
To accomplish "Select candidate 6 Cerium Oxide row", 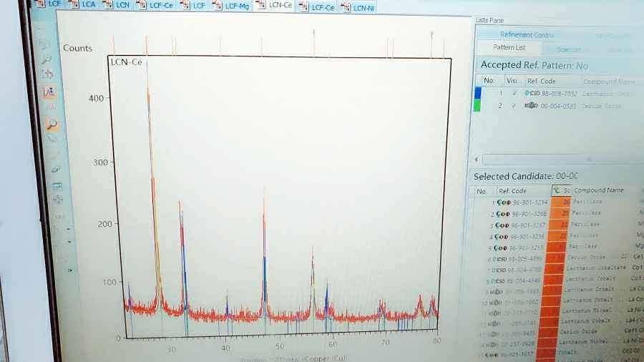I will 557,258.
